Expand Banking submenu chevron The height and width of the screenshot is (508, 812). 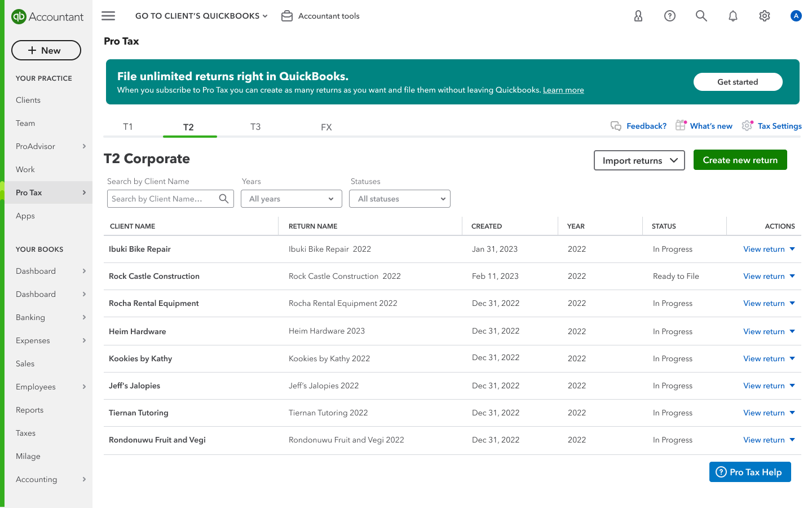(x=84, y=317)
